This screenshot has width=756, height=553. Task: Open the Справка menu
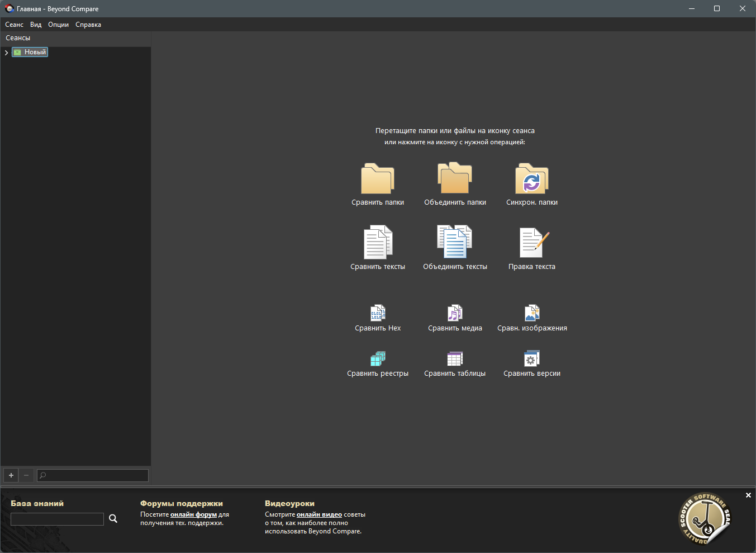[88, 25]
